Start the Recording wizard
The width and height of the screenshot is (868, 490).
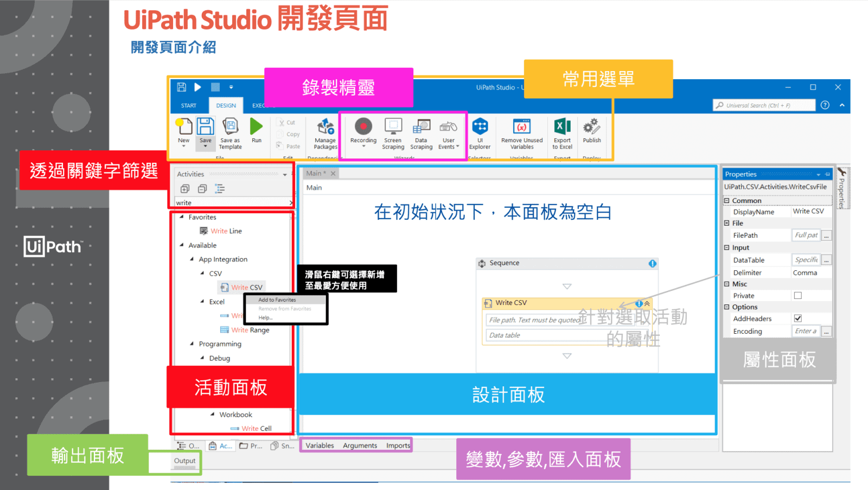click(x=363, y=133)
